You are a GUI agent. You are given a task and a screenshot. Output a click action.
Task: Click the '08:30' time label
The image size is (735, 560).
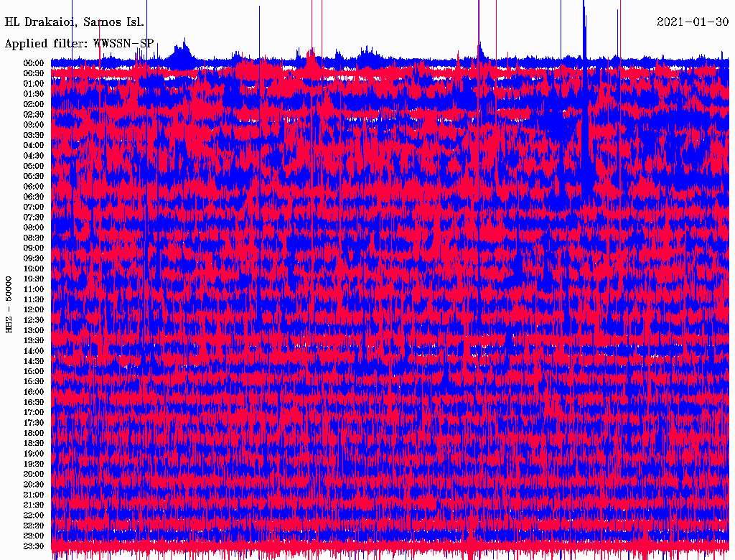[34, 238]
